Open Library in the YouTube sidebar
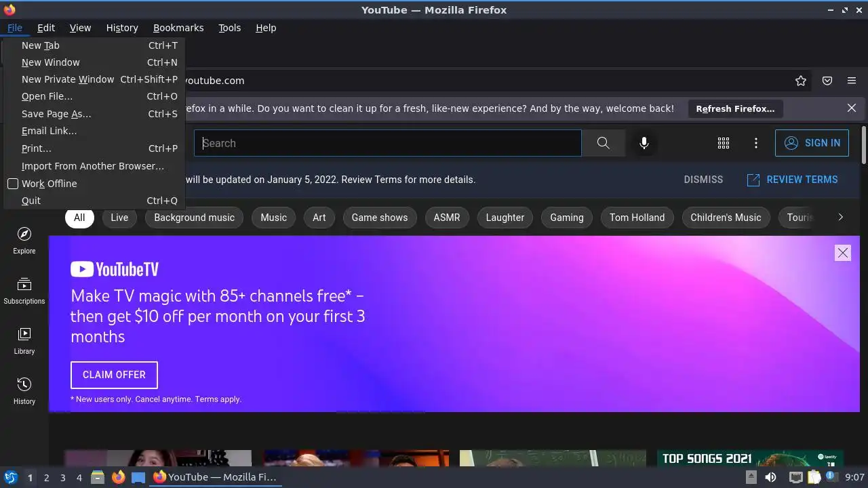 coord(24,341)
